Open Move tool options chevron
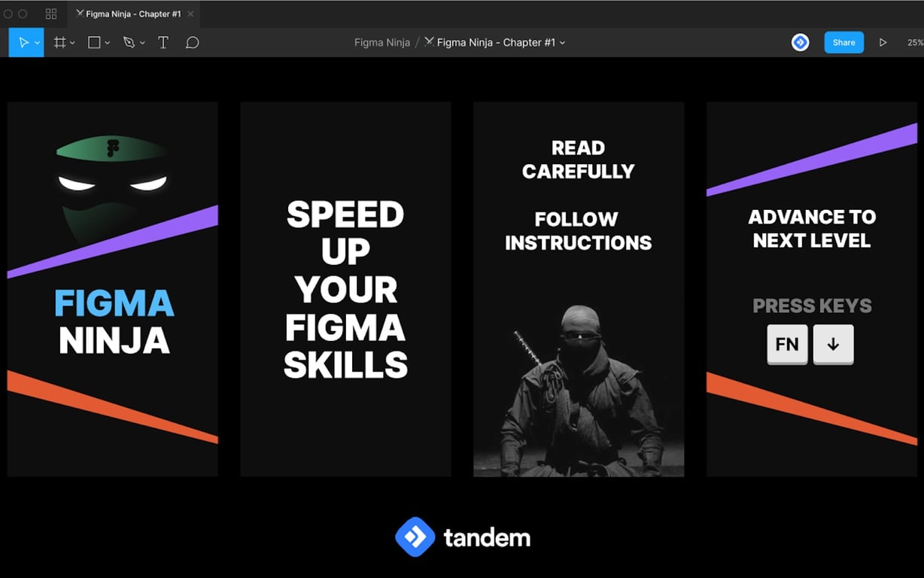The height and width of the screenshot is (578, 924). click(x=37, y=44)
